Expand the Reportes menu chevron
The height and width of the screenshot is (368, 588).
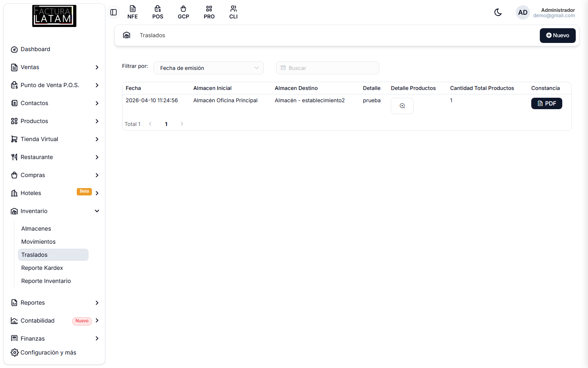tap(97, 303)
